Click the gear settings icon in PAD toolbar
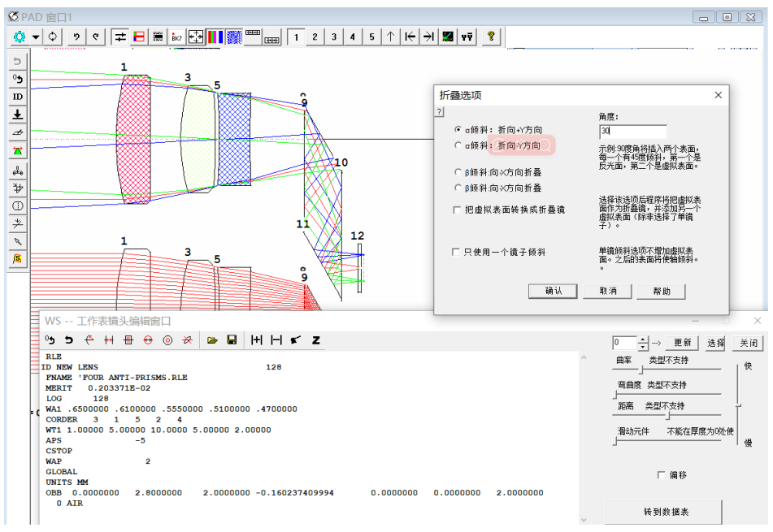Viewport: 773px width, 532px height. (20, 37)
